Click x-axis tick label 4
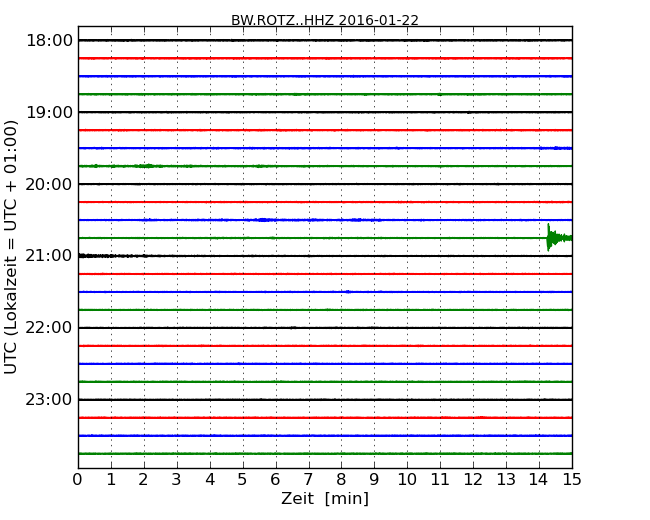This screenshot has width=650, height=520. tap(210, 480)
